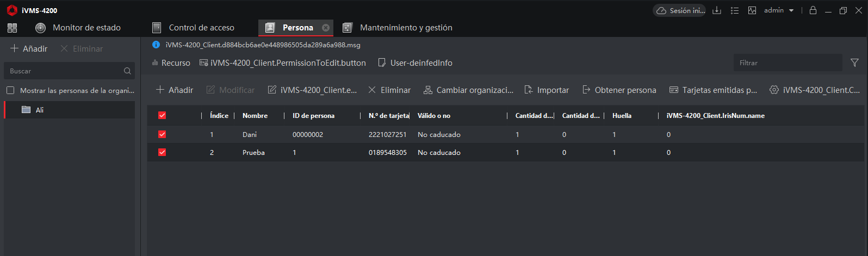868x256 pixels.
Task: Click the Filtrar input field
Action: click(787, 63)
